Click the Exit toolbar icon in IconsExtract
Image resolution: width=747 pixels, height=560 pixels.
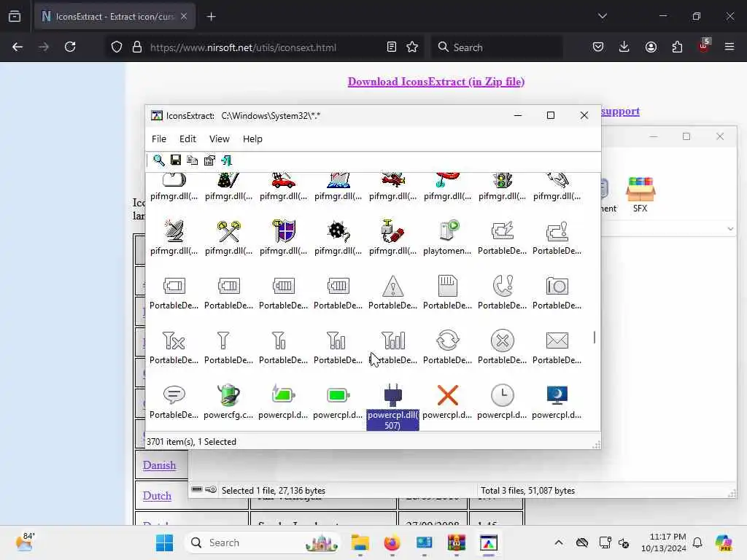tap(226, 160)
